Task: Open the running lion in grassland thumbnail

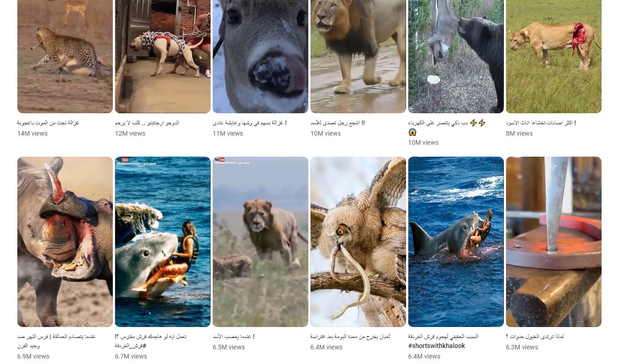Action: 260,242
